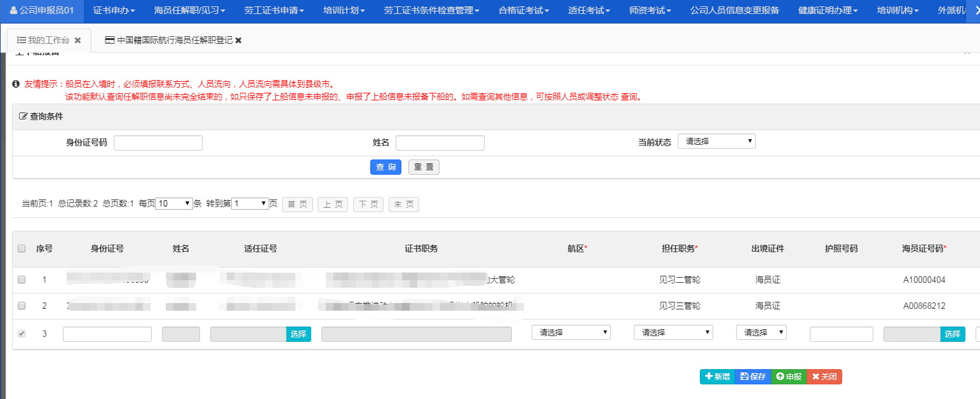Click the 身份证号码 search input field
Image resolution: width=980 pixels, height=399 pixels.
pos(158,143)
